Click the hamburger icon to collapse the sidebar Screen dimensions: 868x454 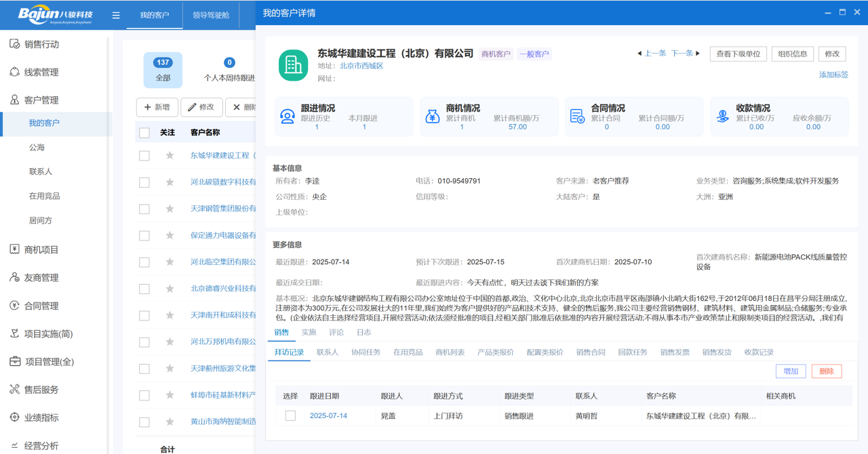[116, 14]
